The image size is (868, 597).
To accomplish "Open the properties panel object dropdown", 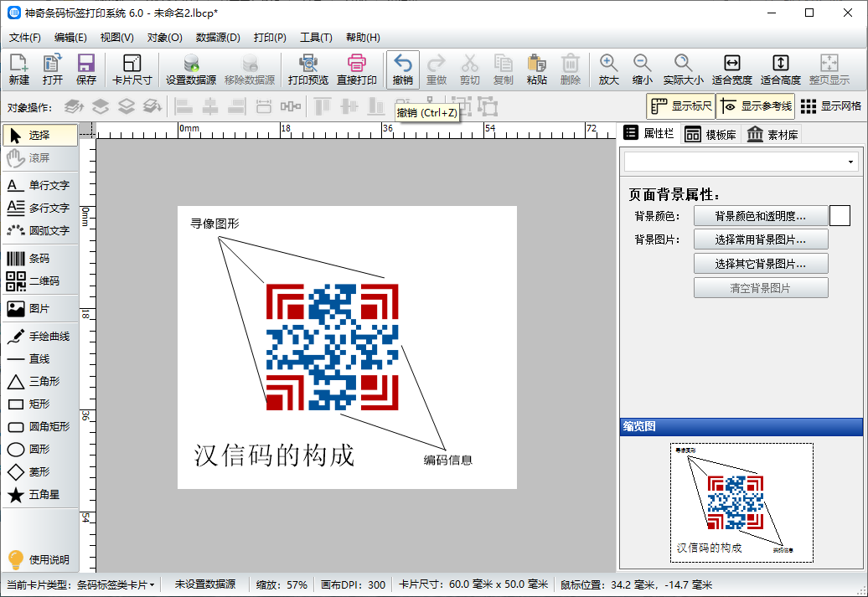I will pyautogui.click(x=741, y=162).
